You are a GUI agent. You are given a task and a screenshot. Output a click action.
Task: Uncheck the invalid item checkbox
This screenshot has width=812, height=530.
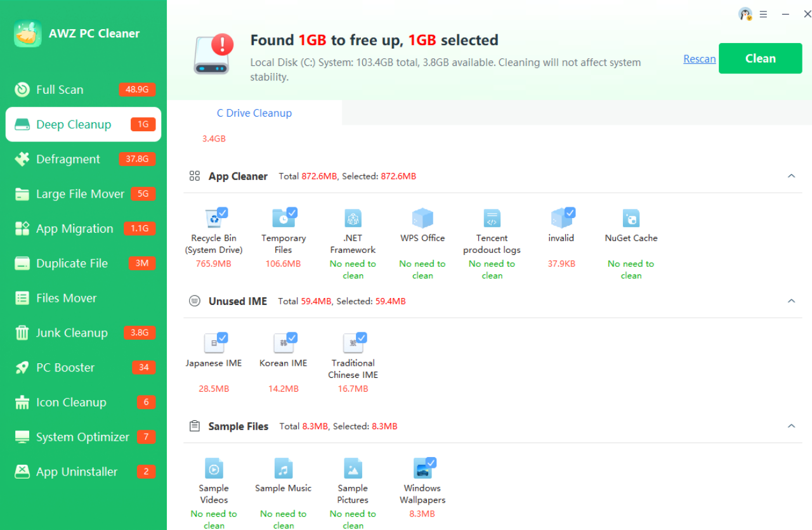(x=570, y=212)
